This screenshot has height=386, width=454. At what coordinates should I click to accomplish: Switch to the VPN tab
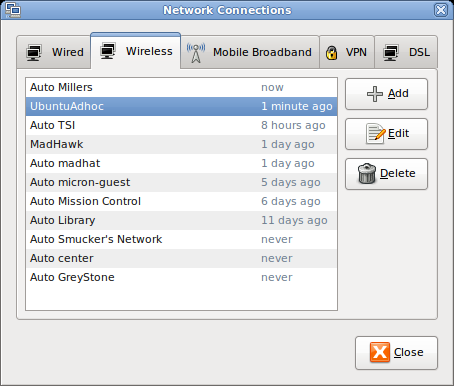click(347, 52)
